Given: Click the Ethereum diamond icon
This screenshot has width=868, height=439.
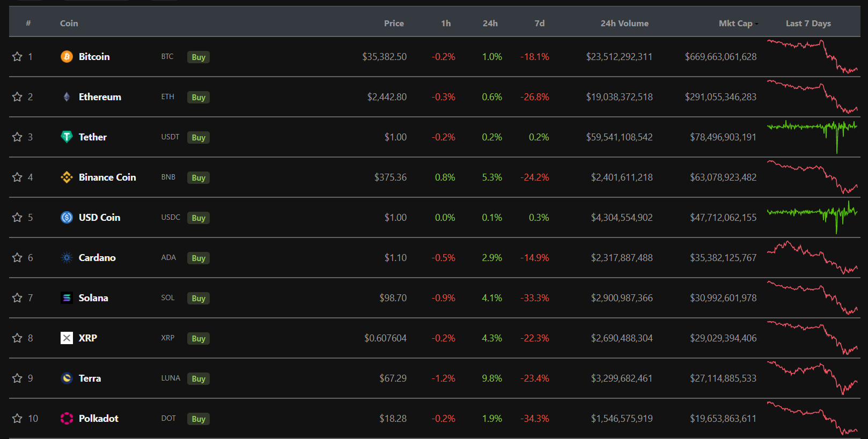Looking at the screenshot, I should point(67,97).
